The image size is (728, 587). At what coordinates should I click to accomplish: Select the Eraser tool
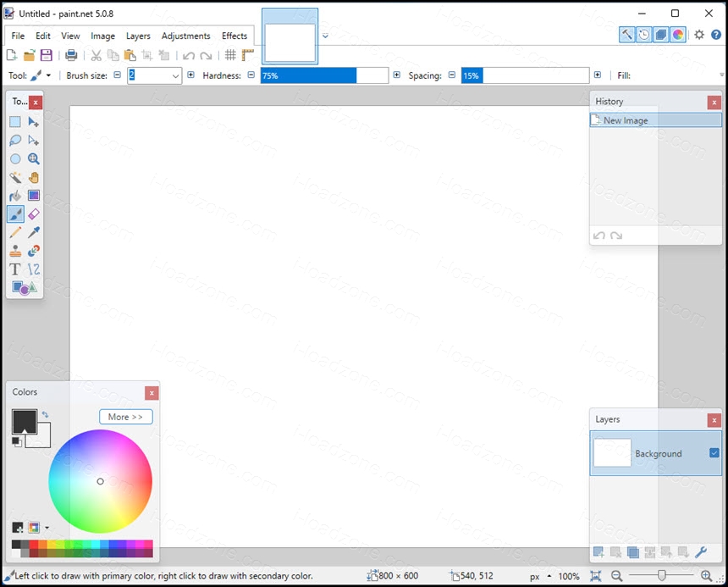point(33,214)
